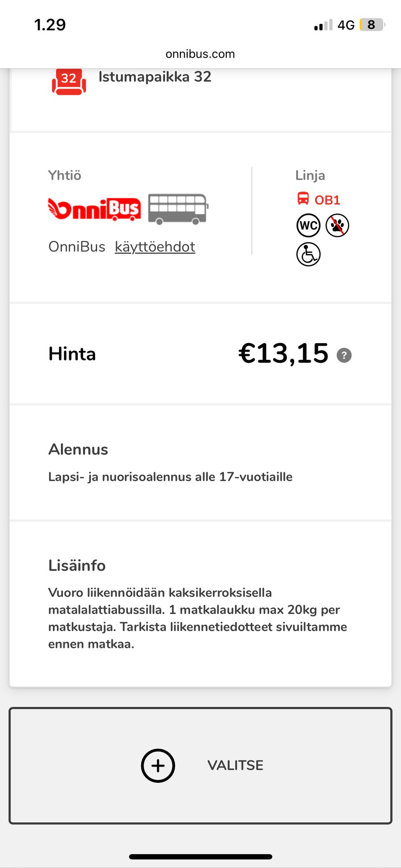Click the OB1 line label

tap(327, 200)
